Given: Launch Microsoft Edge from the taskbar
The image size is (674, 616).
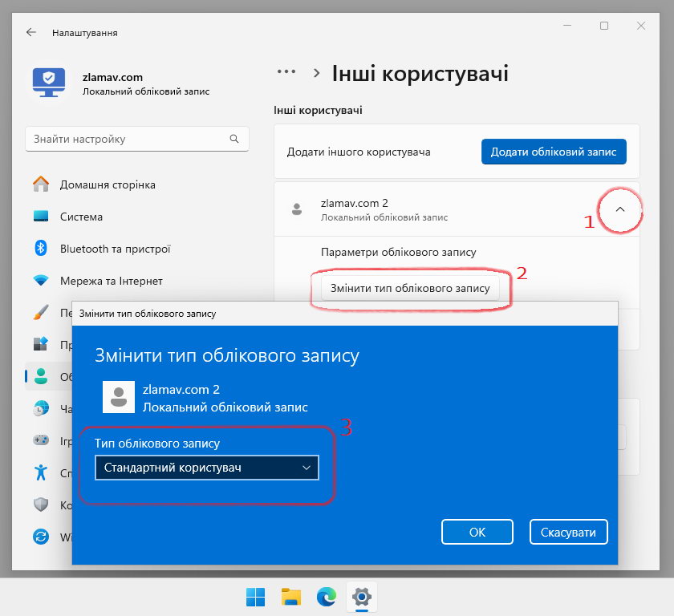Looking at the screenshot, I should coord(326,597).
